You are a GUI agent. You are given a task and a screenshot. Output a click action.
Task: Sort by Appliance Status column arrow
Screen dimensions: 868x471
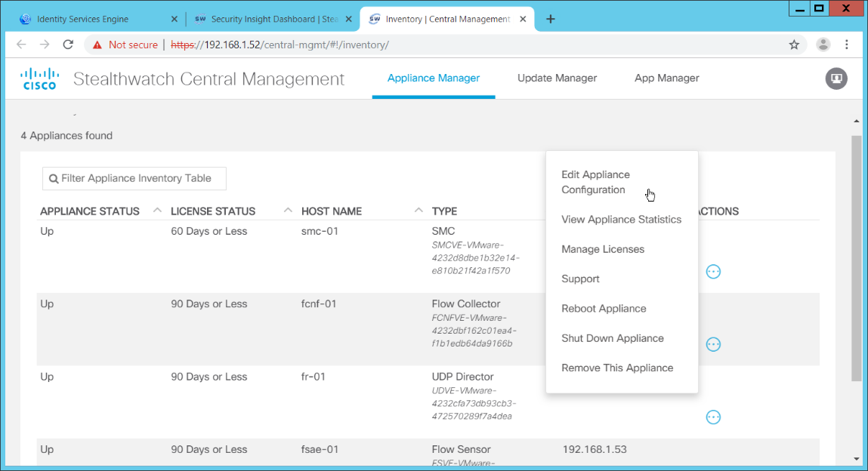[157, 211]
